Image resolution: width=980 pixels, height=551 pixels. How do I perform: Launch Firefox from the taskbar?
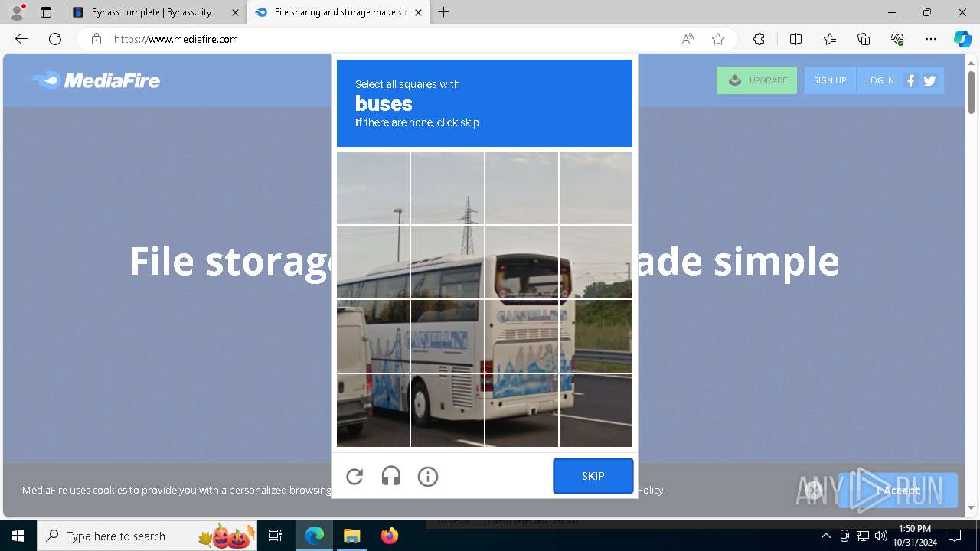[390, 536]
